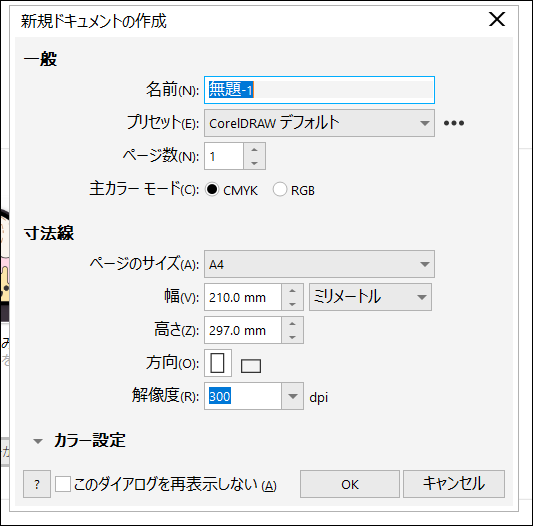Decrease 高さ with the down arrow
The height and width of the screenshot is (526, 533).
292,337
